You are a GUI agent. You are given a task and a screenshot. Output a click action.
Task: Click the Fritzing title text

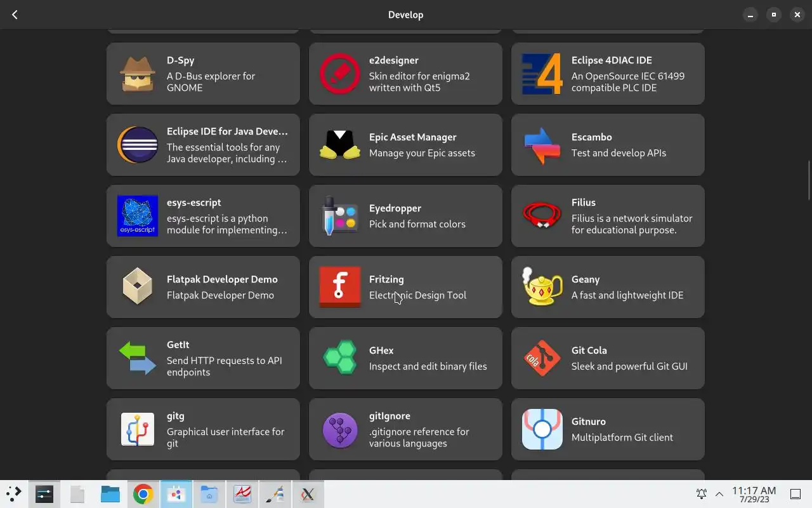(386, 279)
